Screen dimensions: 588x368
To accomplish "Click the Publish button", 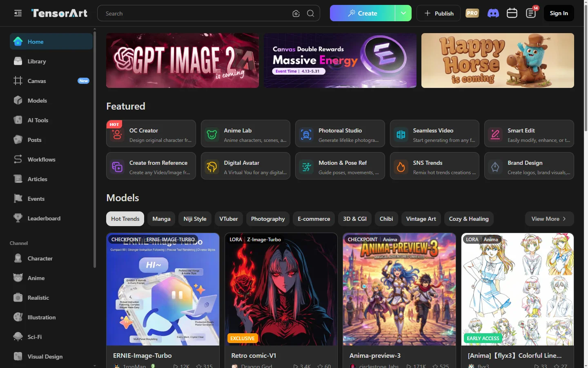I will pos(439,13).
